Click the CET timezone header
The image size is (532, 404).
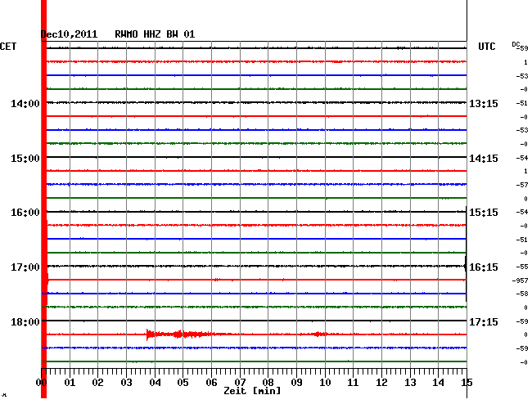(x=8, y=47)
